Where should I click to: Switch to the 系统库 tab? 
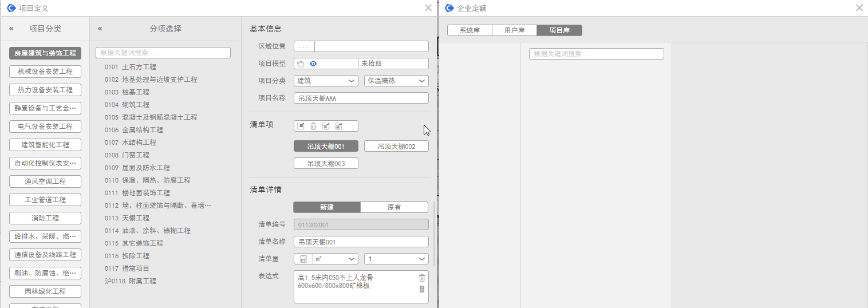469,30
